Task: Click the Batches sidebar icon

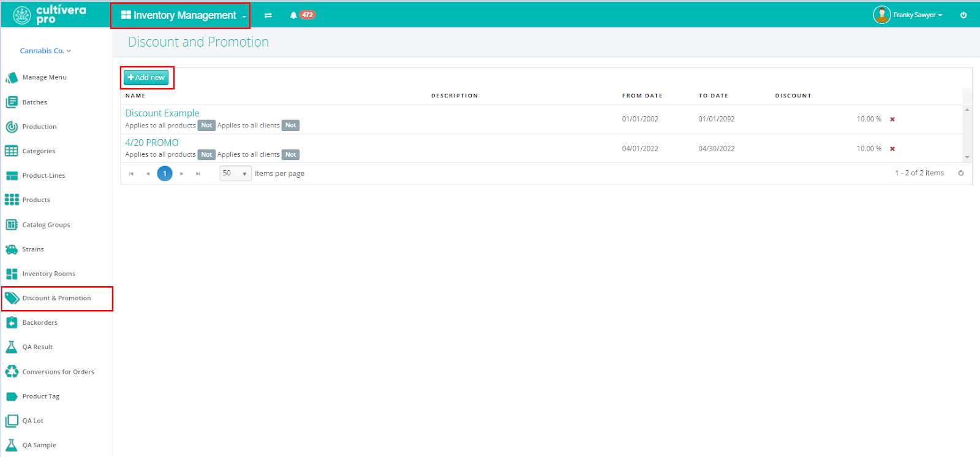Action: tap(12, 102)
